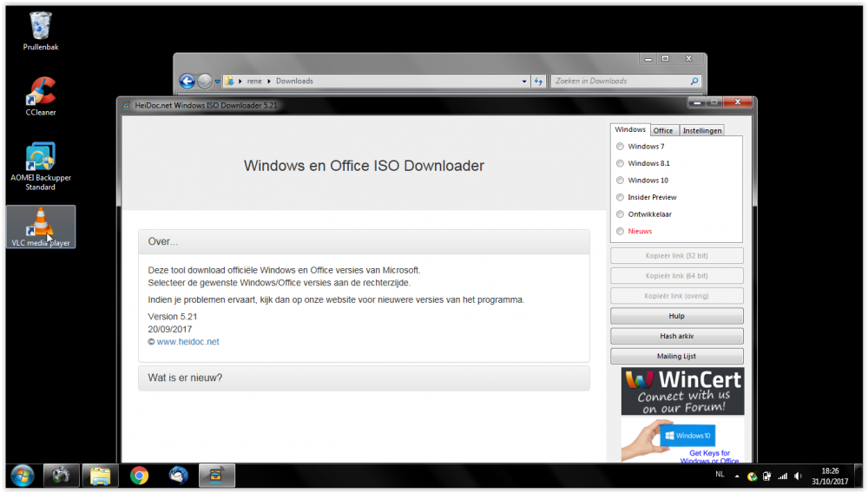Image resolution: width=868 pixels, height=493 pixels.
Task: Click the volume speaker tray icon
Action: point(799,477)
